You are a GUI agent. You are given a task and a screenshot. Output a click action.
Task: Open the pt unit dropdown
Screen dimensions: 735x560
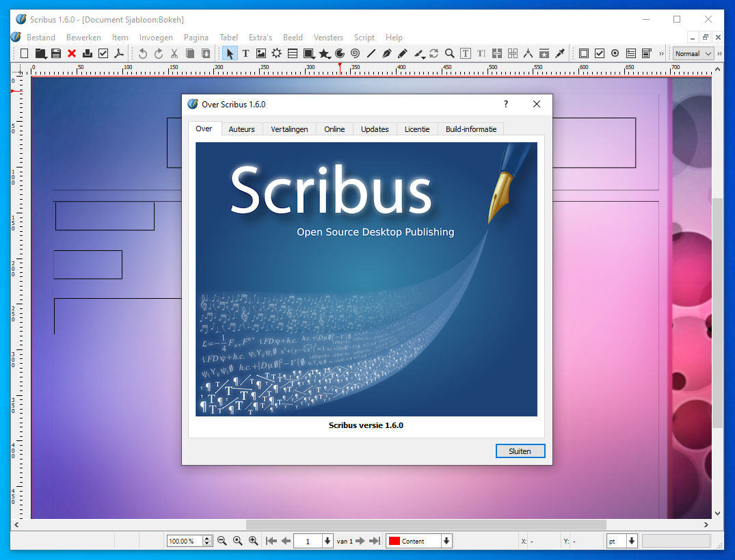point(631,541)
